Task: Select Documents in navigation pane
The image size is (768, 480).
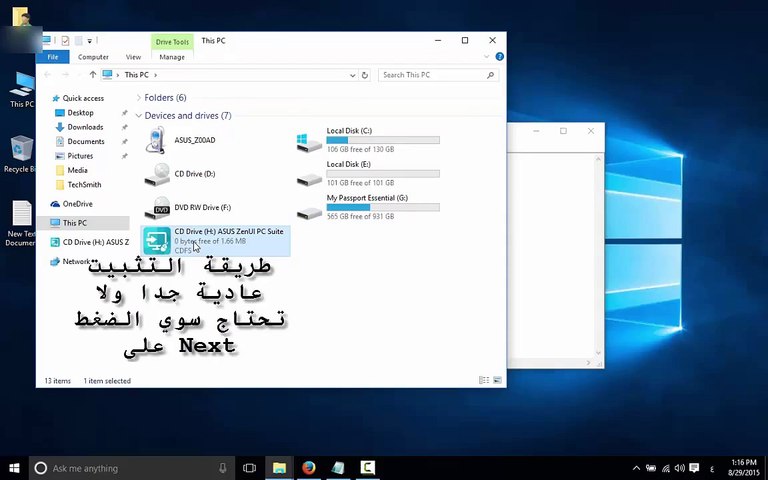Action: point(86,142)
